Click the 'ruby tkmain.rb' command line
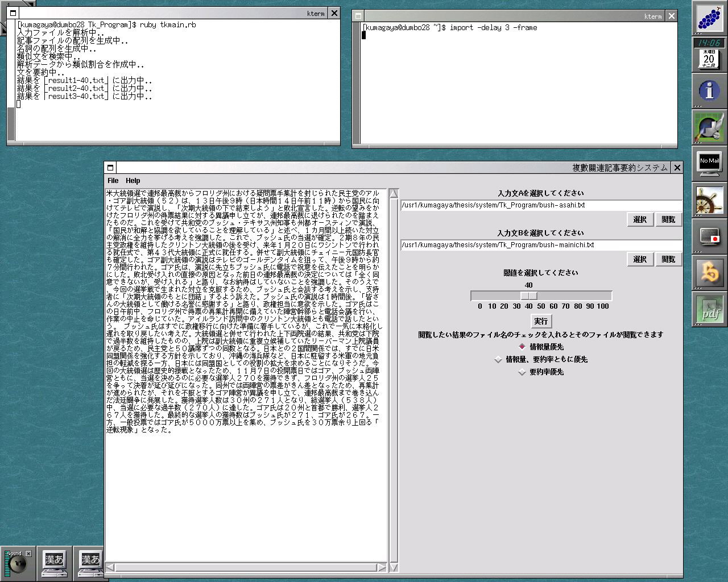 [168, 25]
